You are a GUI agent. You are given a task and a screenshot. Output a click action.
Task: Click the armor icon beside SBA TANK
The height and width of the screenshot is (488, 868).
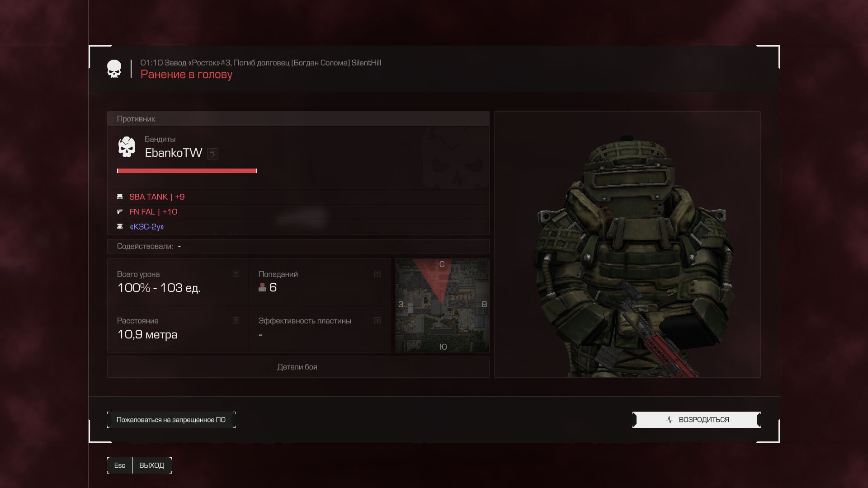point(120,197)
